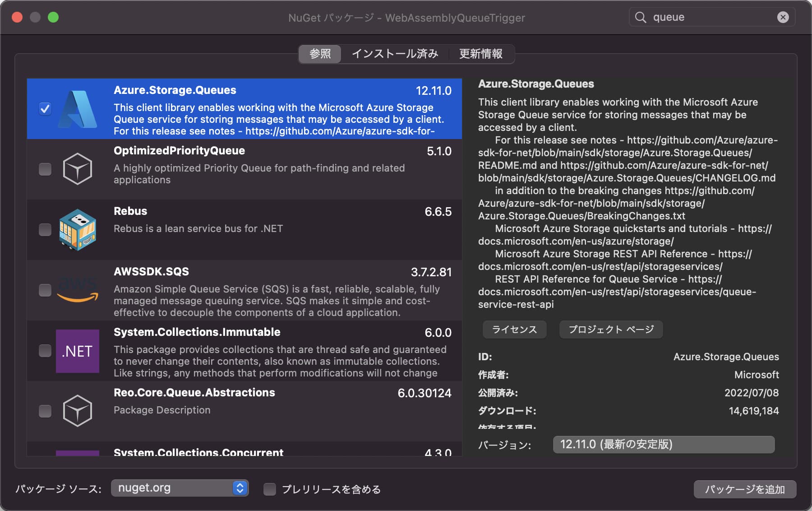Clear the search field with the X icon
Viewport: 812px width, 511px height.
tap(783, 17)
